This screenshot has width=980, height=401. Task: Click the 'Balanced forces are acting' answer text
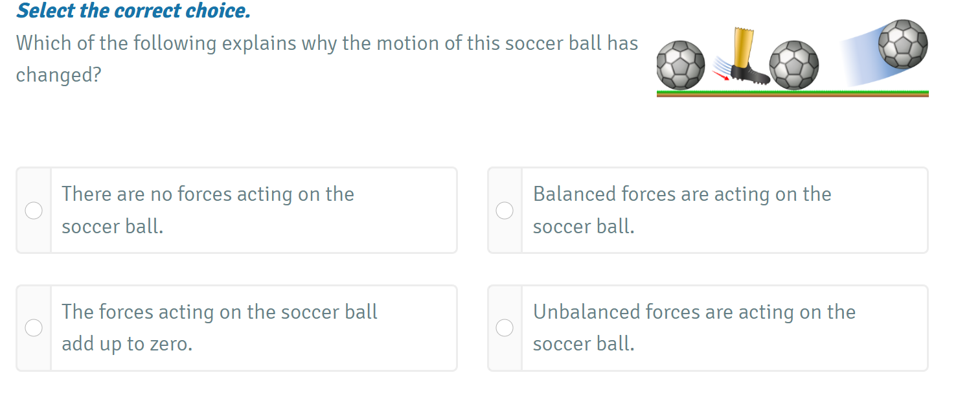coord(681,194)
